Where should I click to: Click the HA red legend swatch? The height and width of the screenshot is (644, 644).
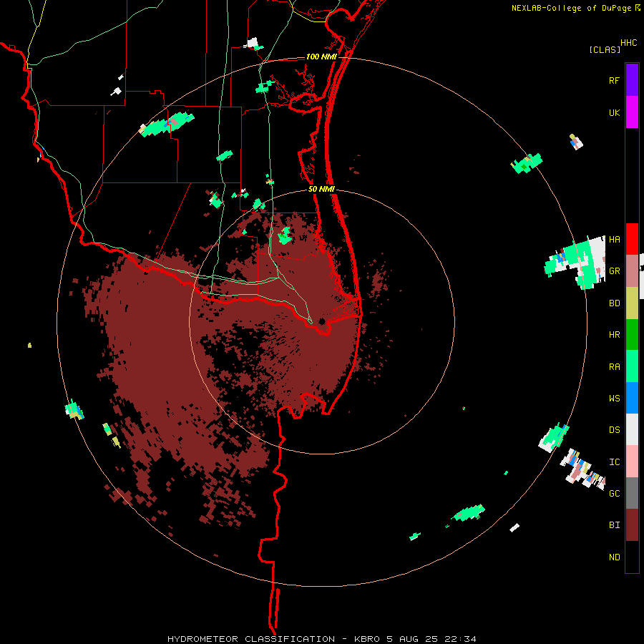(632, 239)
